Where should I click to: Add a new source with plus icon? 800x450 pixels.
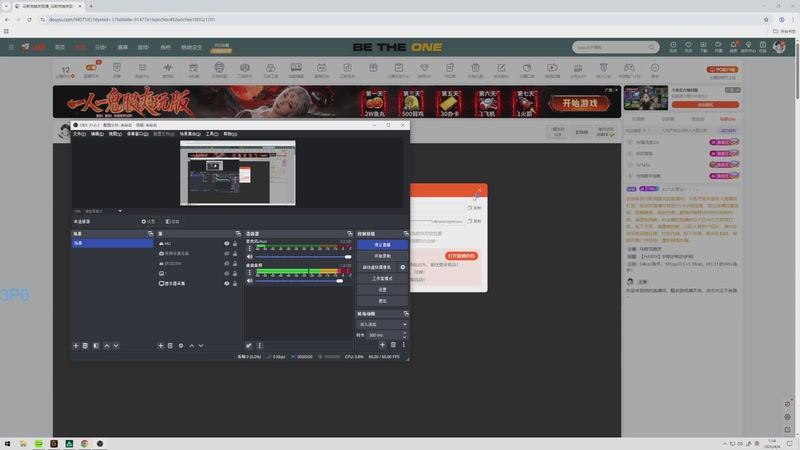[x=161, y=346]
